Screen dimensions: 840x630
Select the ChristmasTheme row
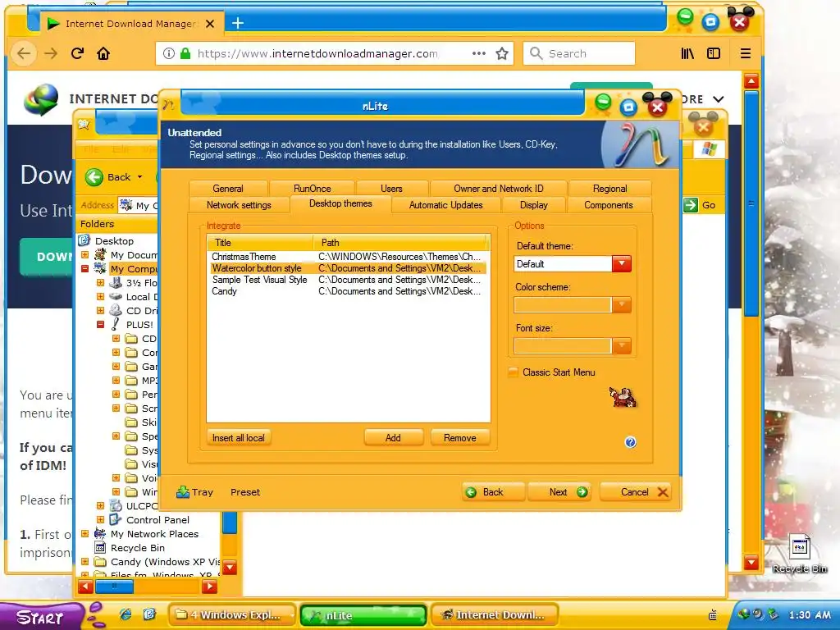tap(348, 257)
